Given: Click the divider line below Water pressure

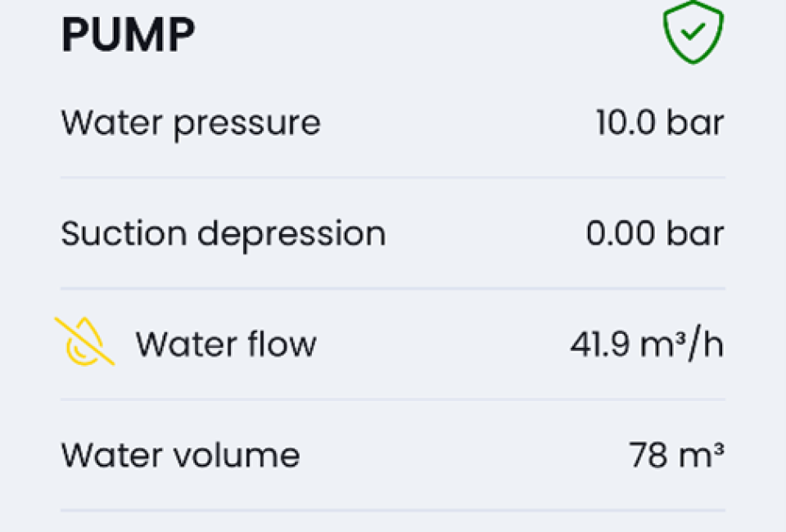Looking at the screenshot, I should [393, 177].
